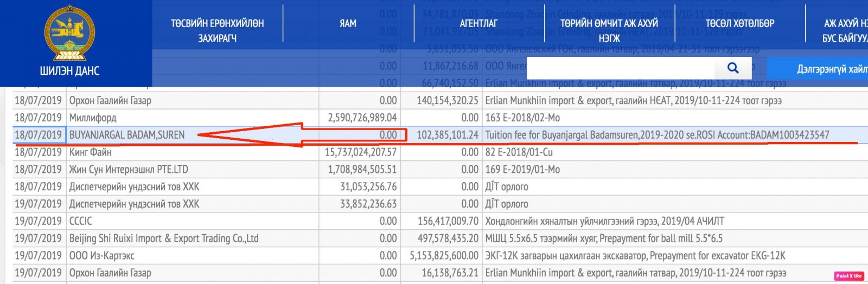This screenshot has width=868, height=284.
Task: Click the Beijing Shi Ruixi Import & Export cell
Action: (x=164, y=238)
